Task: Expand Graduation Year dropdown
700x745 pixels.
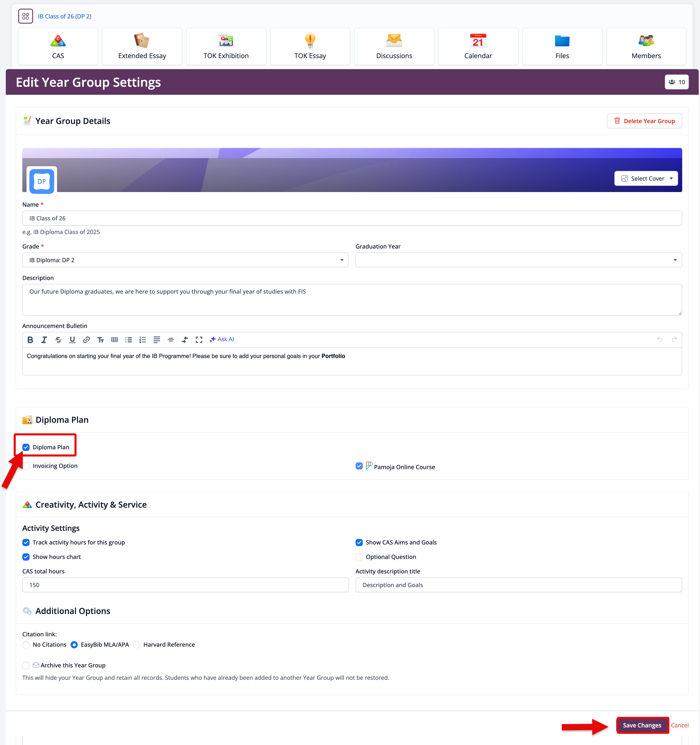Action: click(x=518, y=260)
